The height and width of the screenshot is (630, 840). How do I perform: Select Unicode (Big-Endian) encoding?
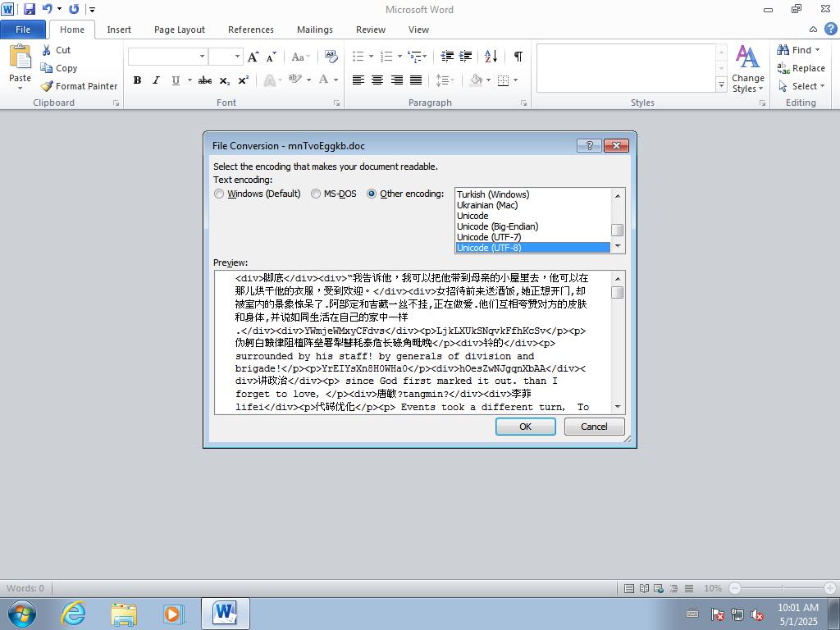tap(532, 226)
